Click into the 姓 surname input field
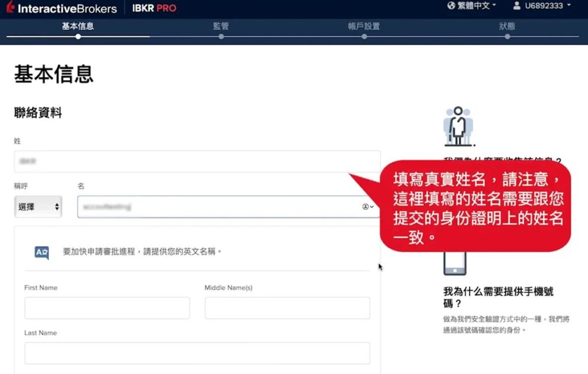 click(197, 161)
